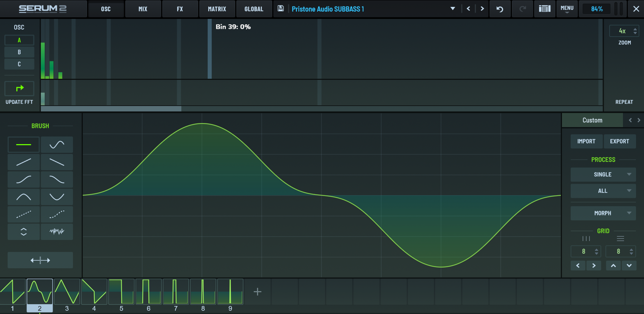The width and height of the screenshot is (644, 314).
Task: Open the MENU dropdown
Action: pyautogui.click(x=567, y=9)
